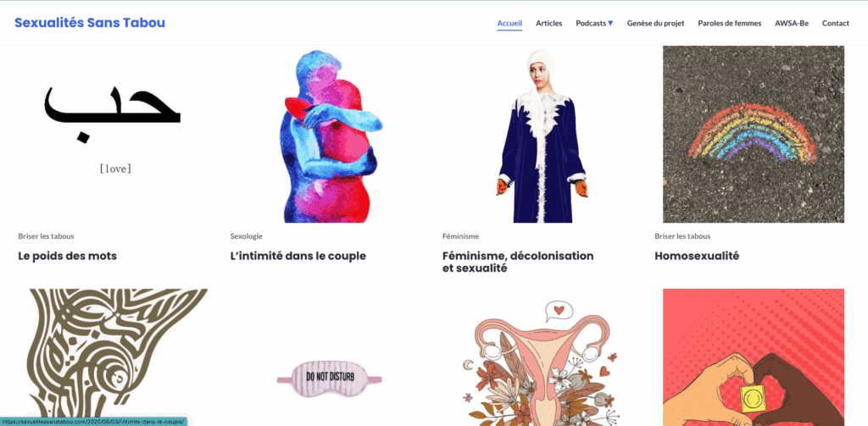Open the Contact page
This screenshot has height=426, width=868.
tap(835, 23)
